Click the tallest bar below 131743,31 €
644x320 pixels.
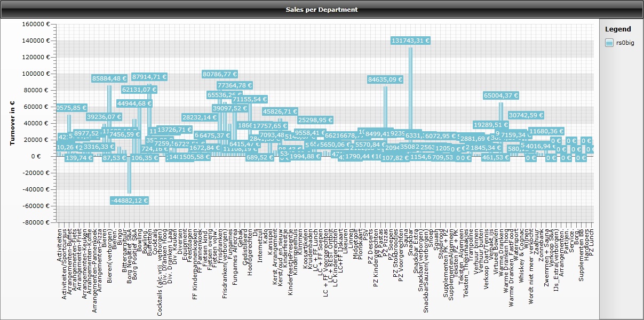[410, 102]
